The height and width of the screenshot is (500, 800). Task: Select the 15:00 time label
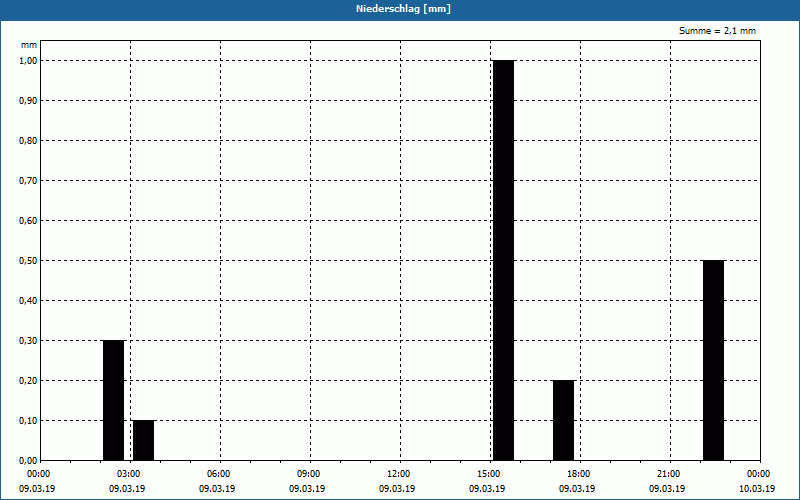[488, 474]
